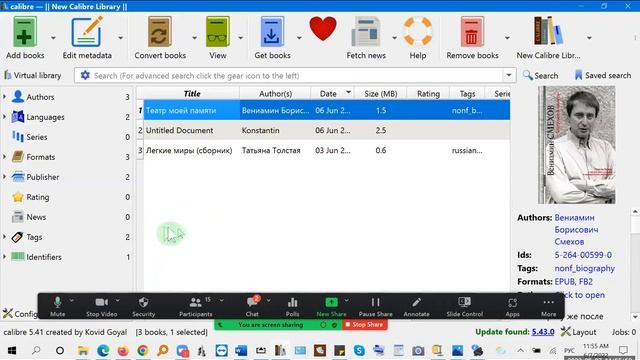This screenshot has height=360, width=640.
Task: Open Saved search
Action: [x=602, y=76]
